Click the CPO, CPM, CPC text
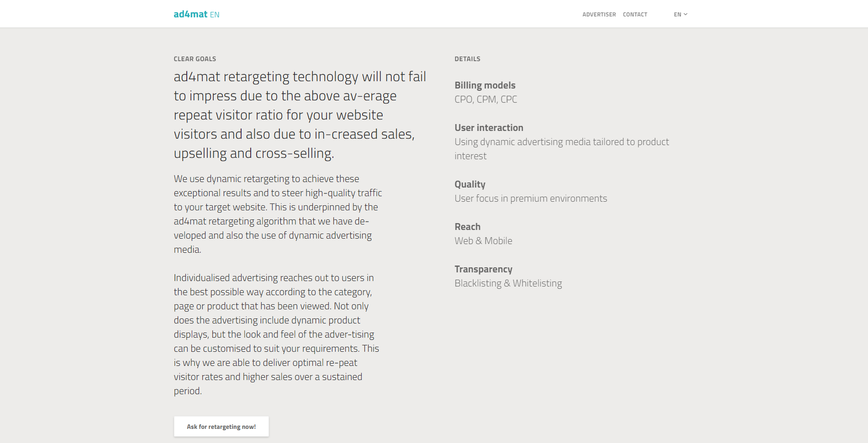868x443 pixels. [486, 99]
